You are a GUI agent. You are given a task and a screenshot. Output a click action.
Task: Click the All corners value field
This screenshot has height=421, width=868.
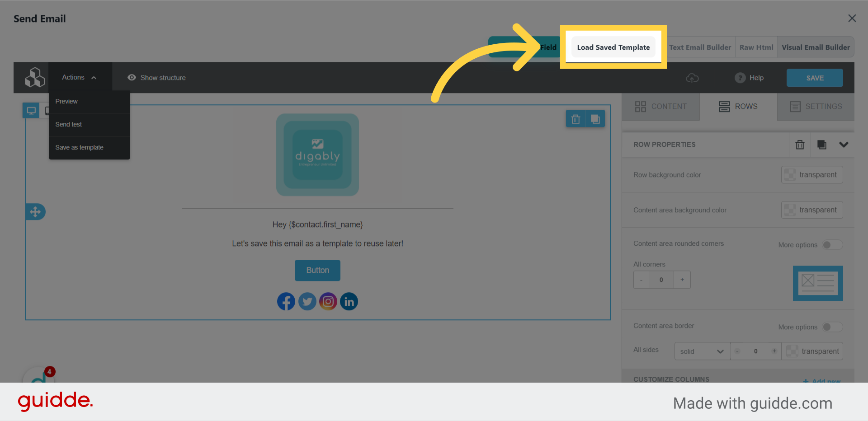click(x=661, y=280)
